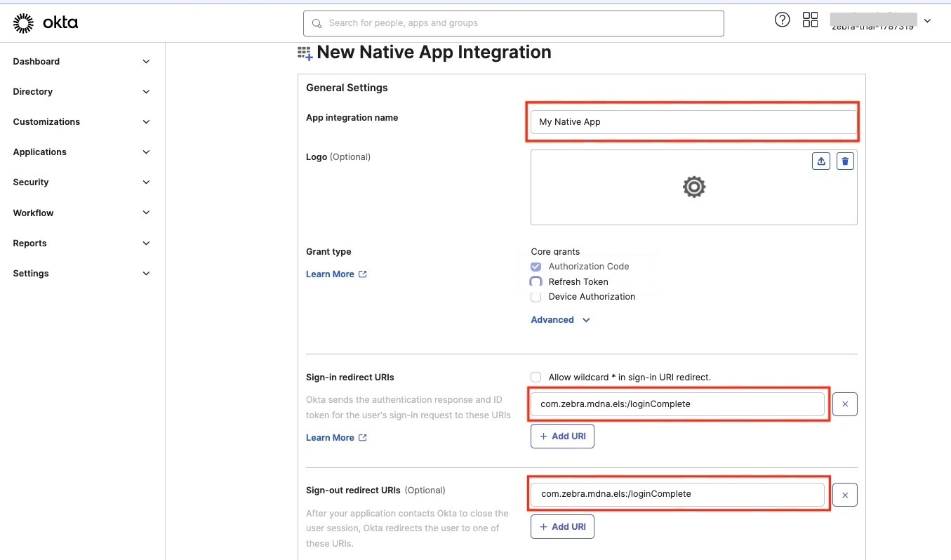Image resolution: width=951 pixels, height=560 pixels.
Task: Open the help question mark icon
Action: 782,20
